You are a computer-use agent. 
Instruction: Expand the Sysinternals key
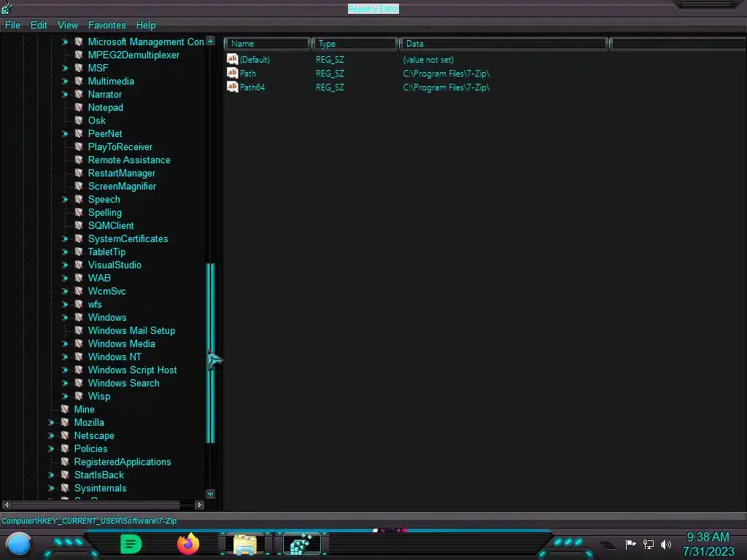[x=51, y=488]
